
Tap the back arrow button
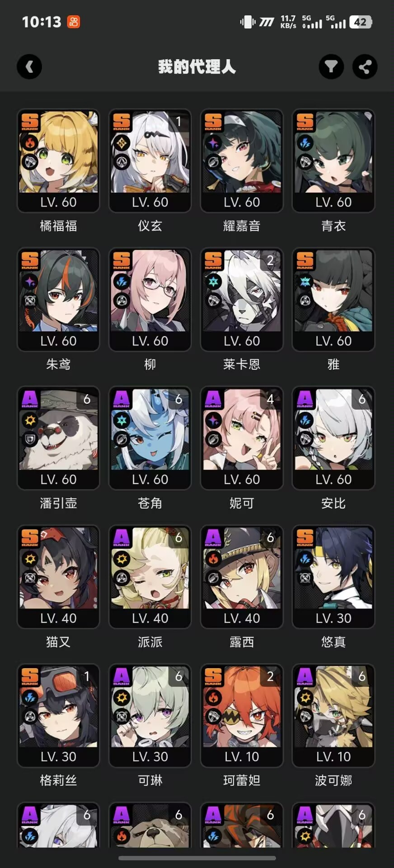[x=29, y=67]
